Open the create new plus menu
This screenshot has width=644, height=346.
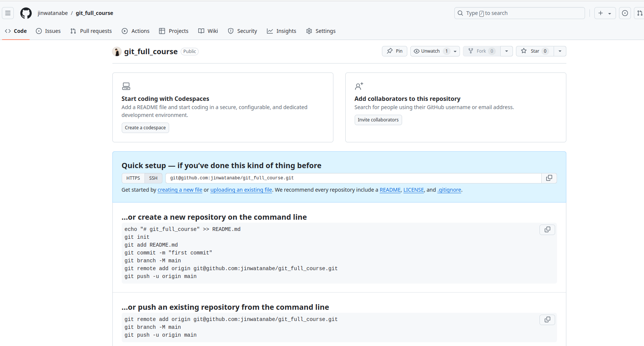click(x=605, y=13)
